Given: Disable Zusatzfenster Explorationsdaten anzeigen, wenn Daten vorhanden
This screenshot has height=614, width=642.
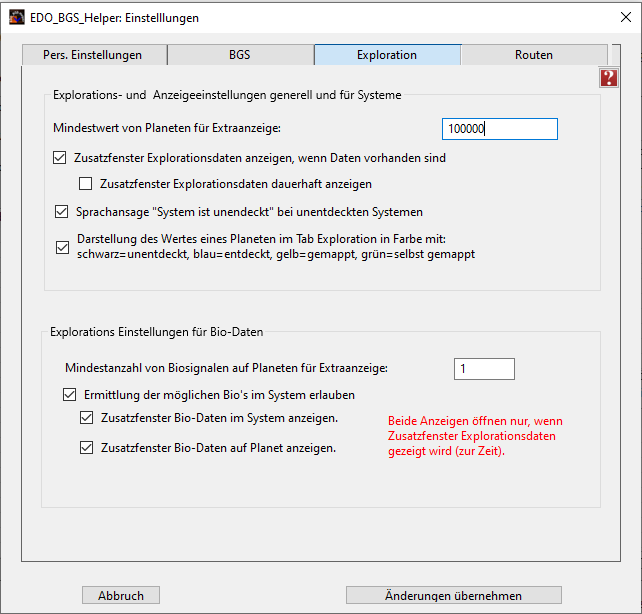Looking at the screenshot, I should 62,157.
